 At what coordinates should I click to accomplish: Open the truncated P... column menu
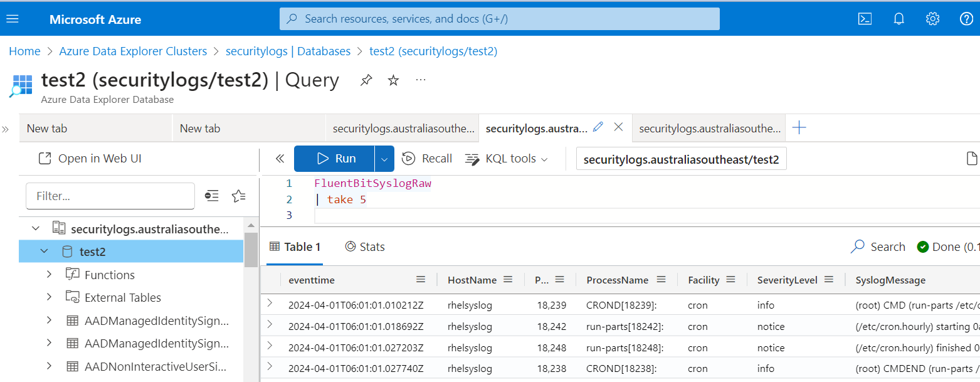coord(560,280)
